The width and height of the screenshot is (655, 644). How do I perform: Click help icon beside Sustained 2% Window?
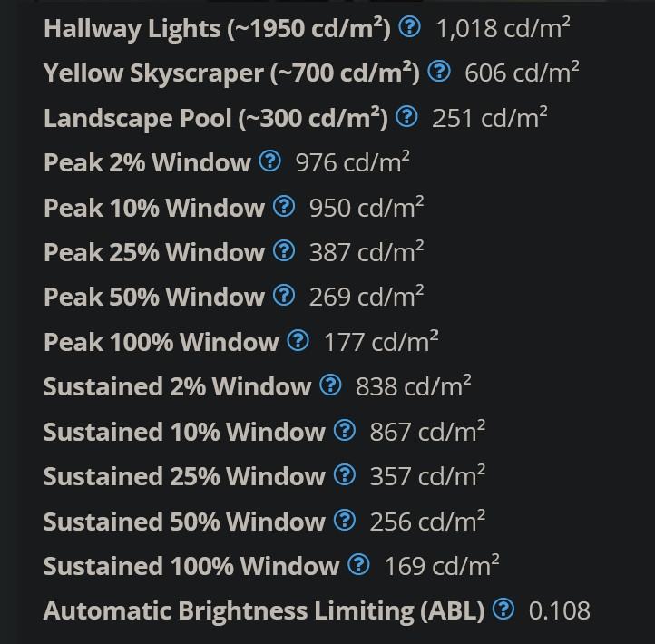(330, 385)
